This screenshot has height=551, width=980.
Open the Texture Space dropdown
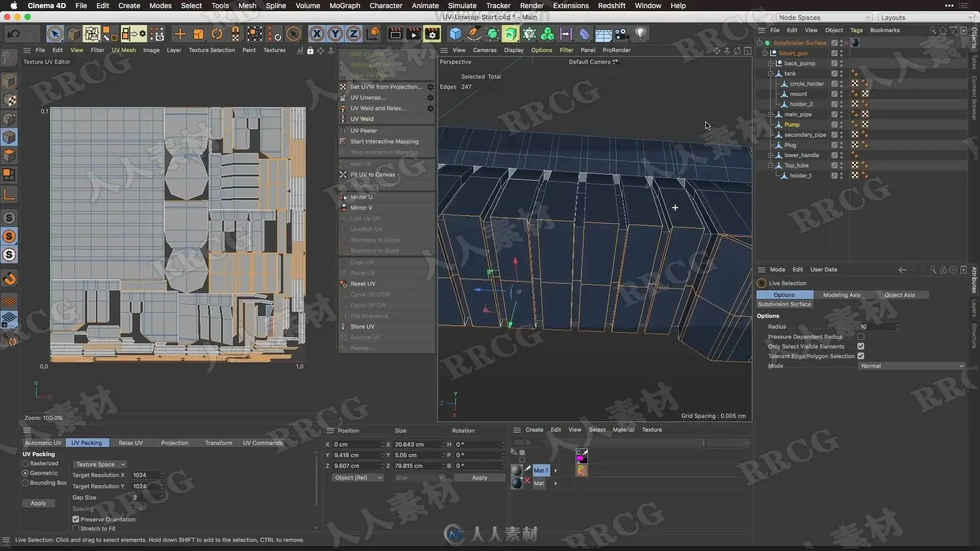click(100, 465)
